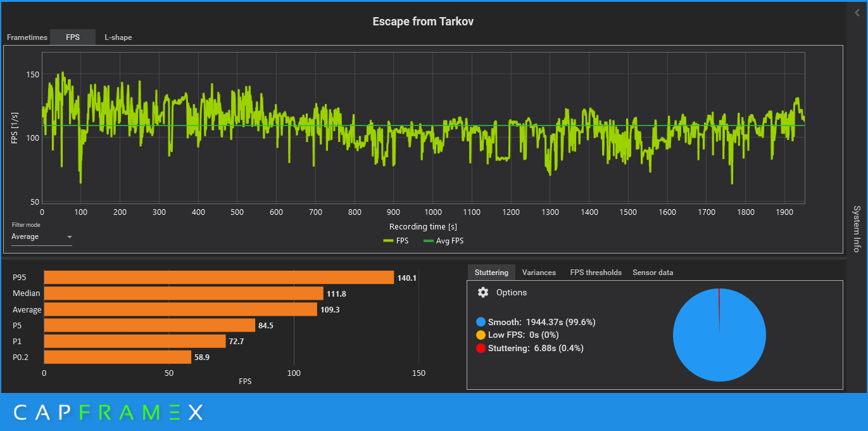
Task: Switch to the L-shape tab
Action: [118, 37]
